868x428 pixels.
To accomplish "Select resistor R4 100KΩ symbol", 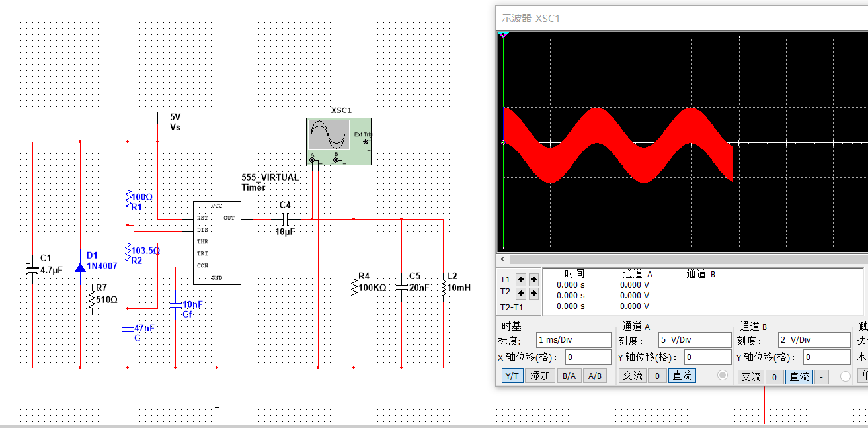I will [x=354, y=288].
